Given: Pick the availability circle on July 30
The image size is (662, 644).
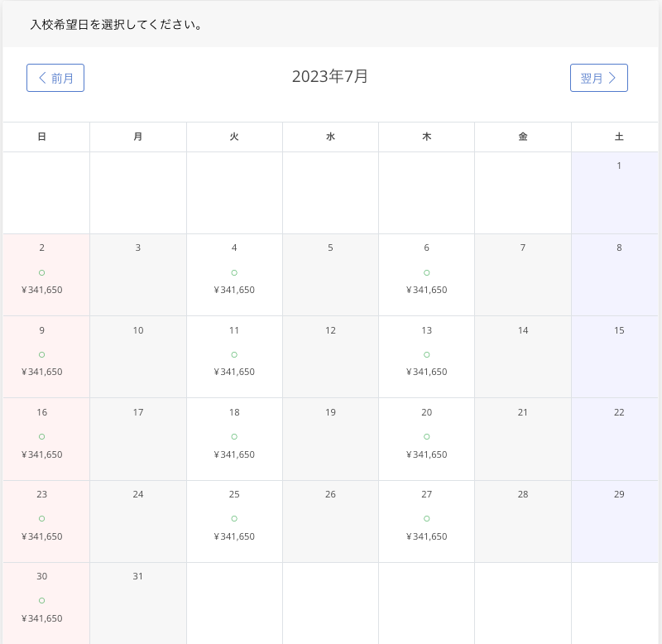Looking at the screenshot, I should [x=42, y=600].
